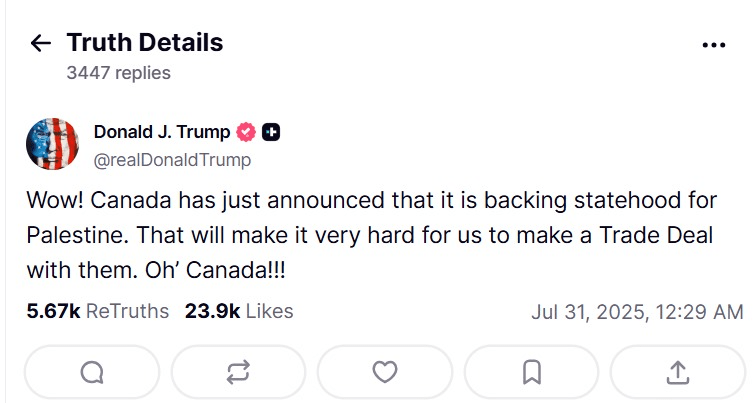The image size is (754, 403).
Task: Open the flag-painted profile avatar
Action: (x=52, y=144)
